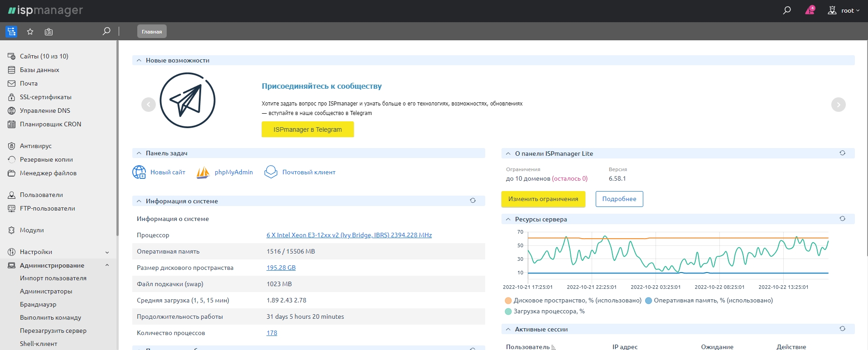Toggle the CPU load legend item
Screen dimensions: 868x350
[x=545, y=312]
